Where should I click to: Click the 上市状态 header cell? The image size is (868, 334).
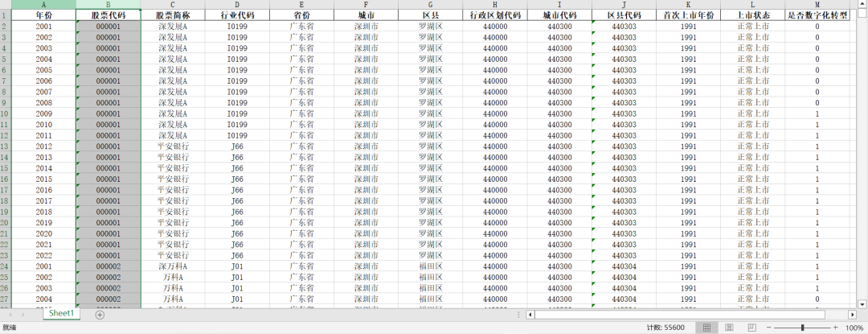coord(753,15)
